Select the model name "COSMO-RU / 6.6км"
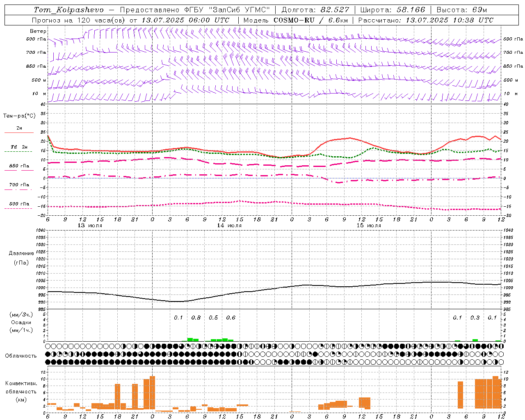This screenshot has width=525, height=420. pos(311,20)
